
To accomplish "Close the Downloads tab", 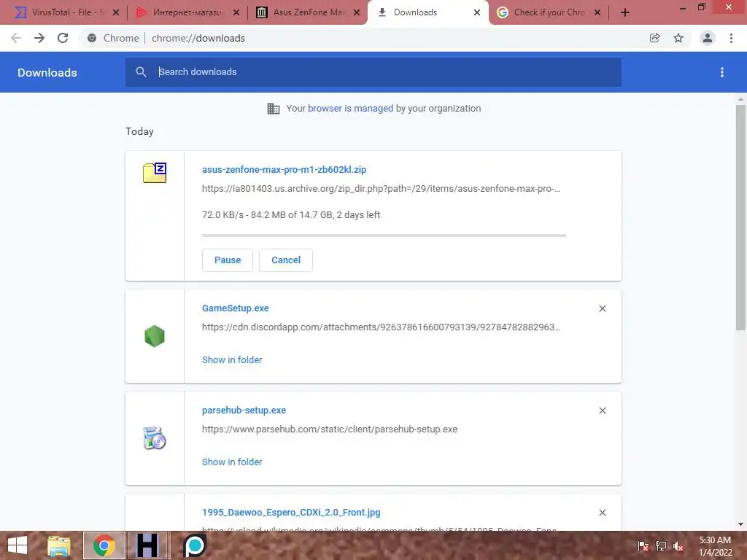I will point(477,12).
